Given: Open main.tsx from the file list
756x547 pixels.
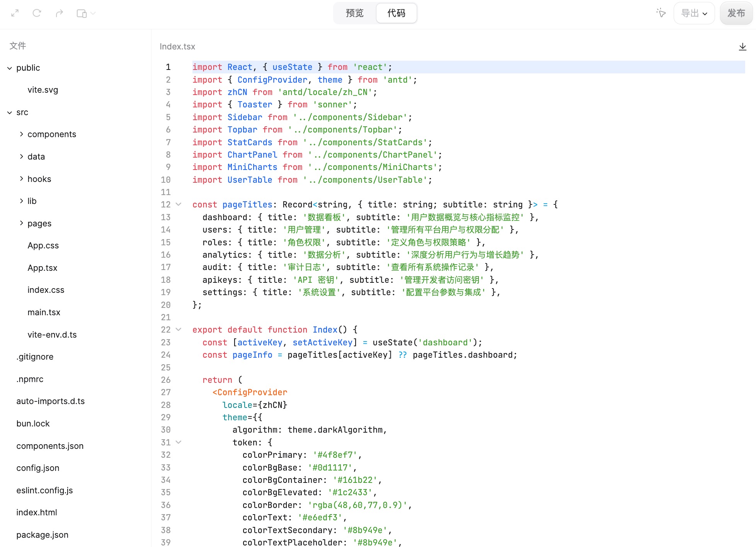Looking at the screenshot, I should click(x=44, y=312).
